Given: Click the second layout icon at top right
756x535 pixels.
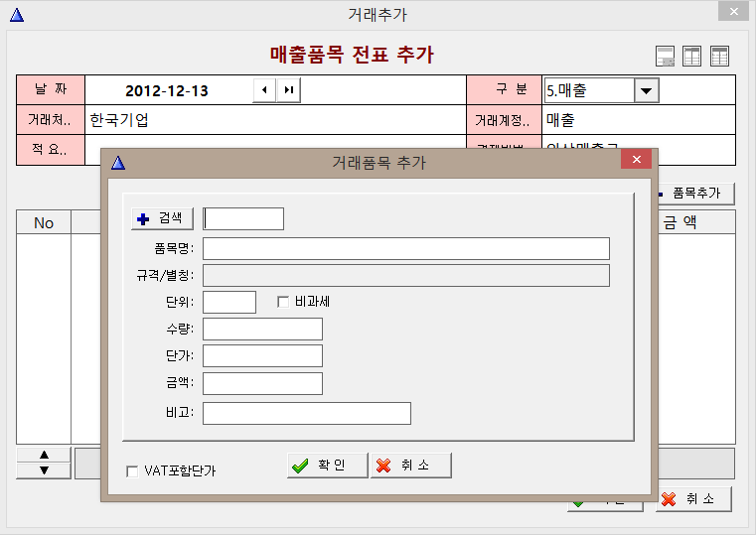Looking at the screenshot, I should point(691,57).
